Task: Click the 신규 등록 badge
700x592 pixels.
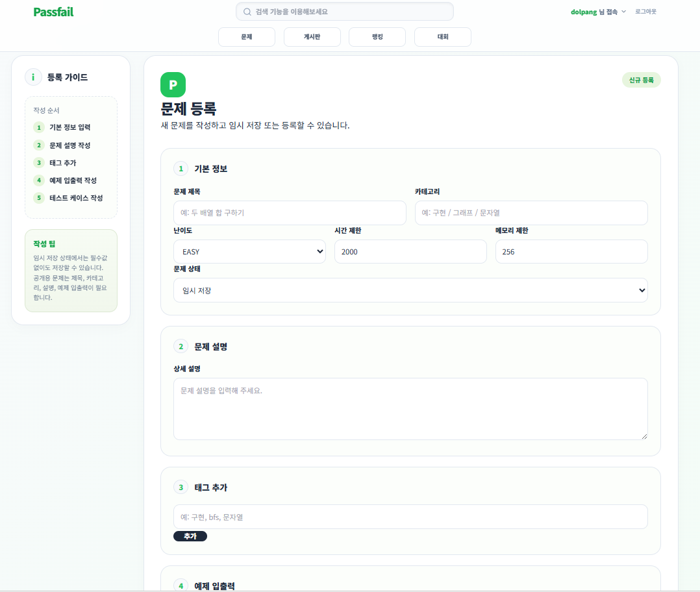Action: click(641, 80)
